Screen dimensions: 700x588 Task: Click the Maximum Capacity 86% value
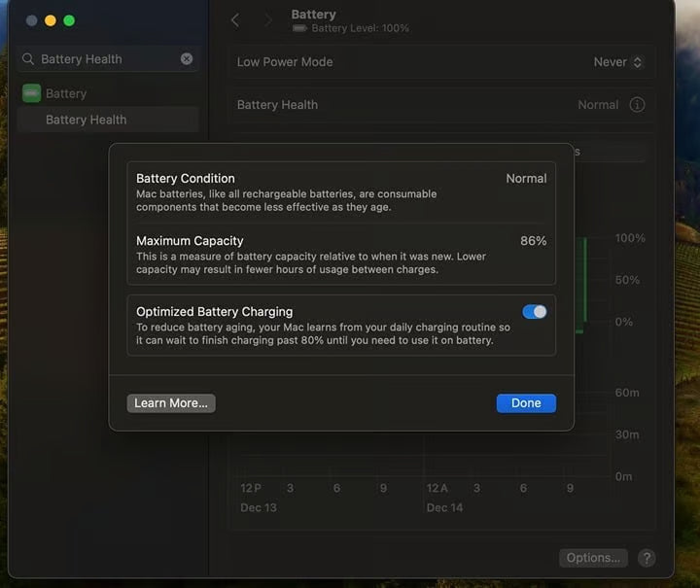tap(533, 241)
